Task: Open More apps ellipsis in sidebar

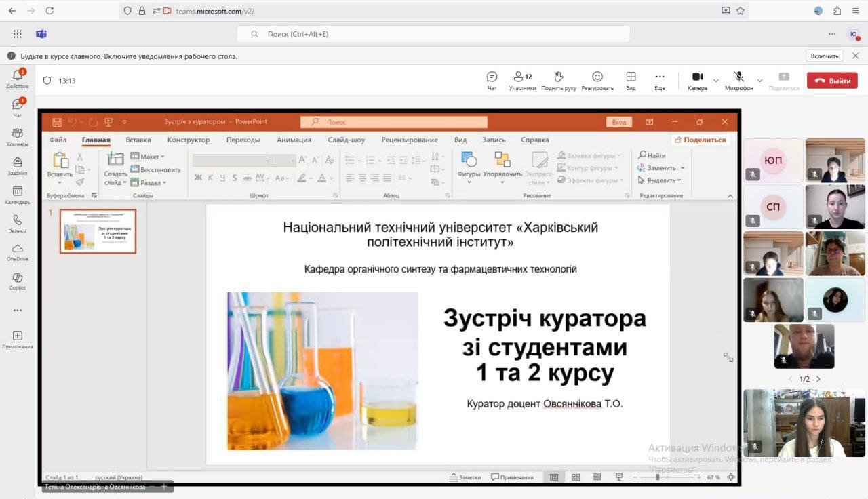Action: coord(18,311)
